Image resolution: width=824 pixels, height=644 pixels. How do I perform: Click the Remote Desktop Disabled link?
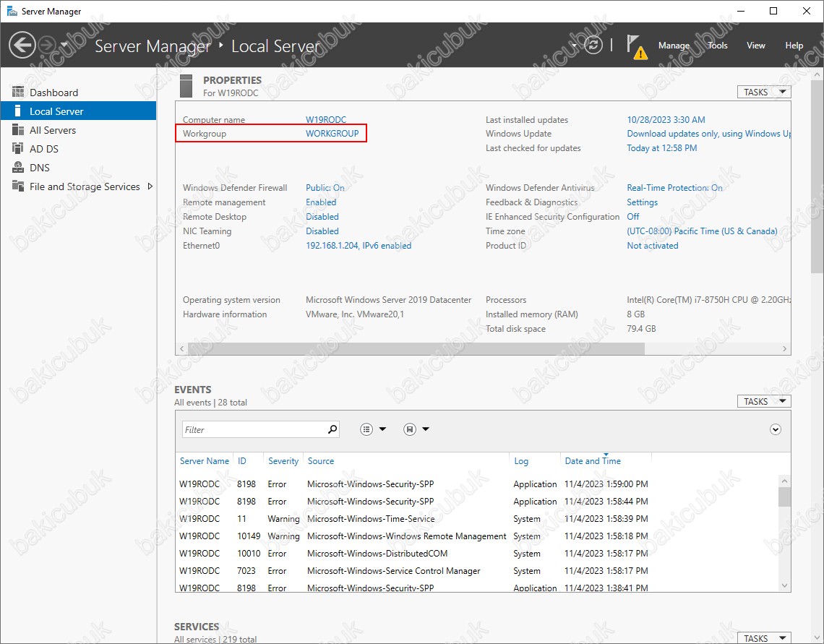click(x=322, y=216)
